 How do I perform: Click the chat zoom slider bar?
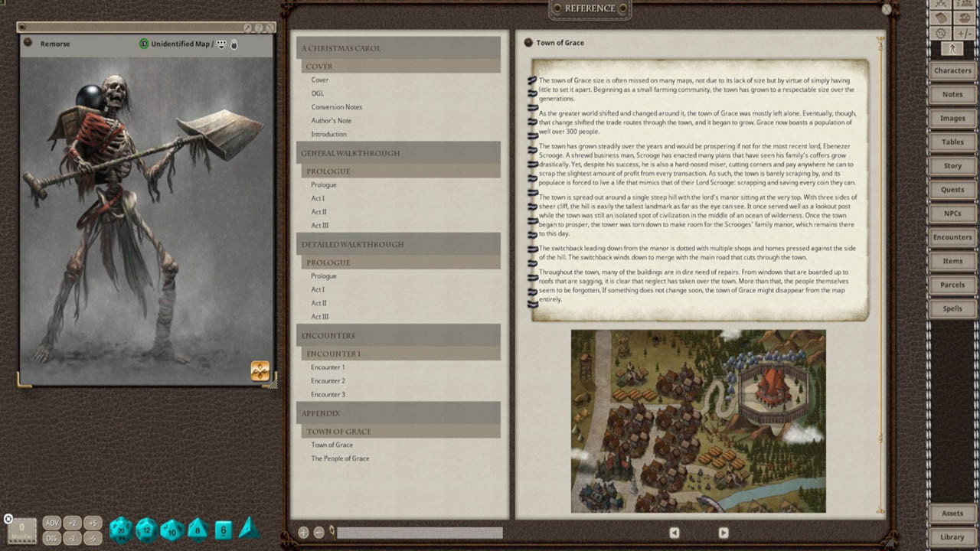(420, 533)
